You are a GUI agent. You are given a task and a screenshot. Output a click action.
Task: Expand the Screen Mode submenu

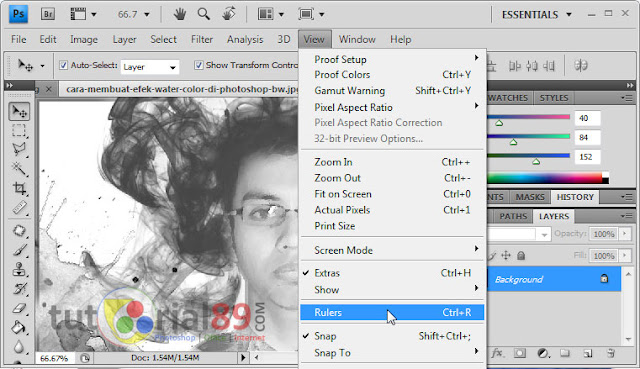click(392, 250)
